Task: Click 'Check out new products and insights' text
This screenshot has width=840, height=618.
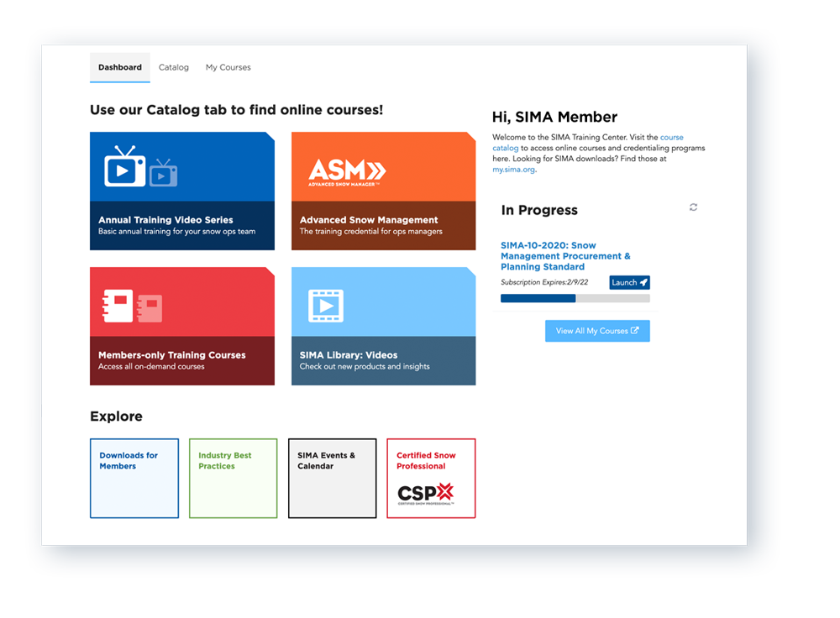Action: pyautogui.click(x=365, y=366)
